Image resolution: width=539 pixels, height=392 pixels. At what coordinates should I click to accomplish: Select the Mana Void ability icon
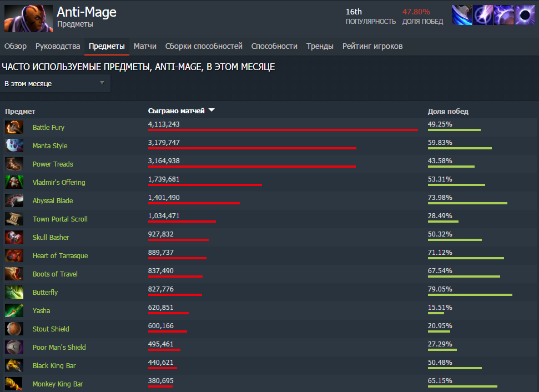525,15
